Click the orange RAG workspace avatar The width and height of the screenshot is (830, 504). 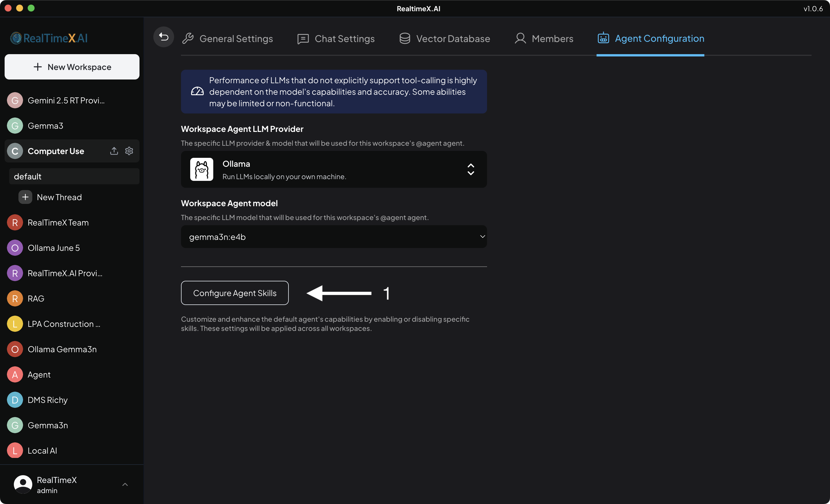point(15,298)
